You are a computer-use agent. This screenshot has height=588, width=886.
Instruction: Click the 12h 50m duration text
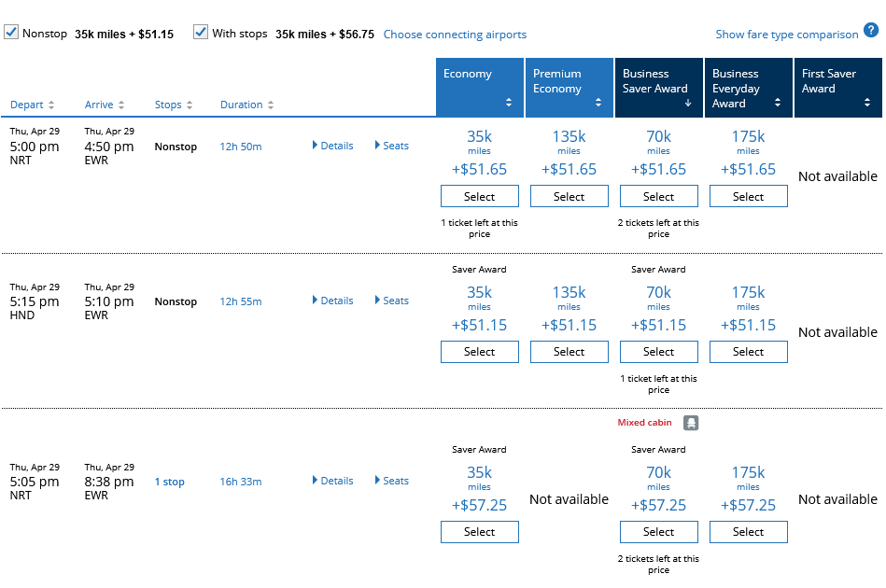[x=241, y=147]
